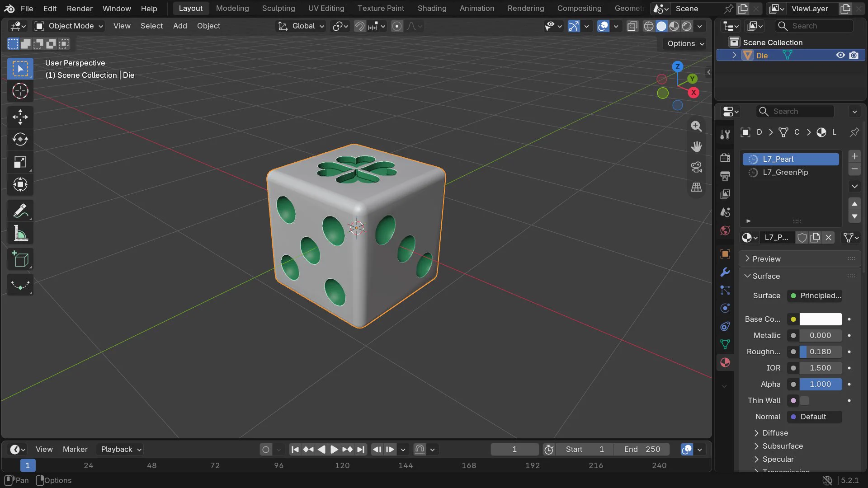Switch to the Shading workspace tab

pos(432,8)
